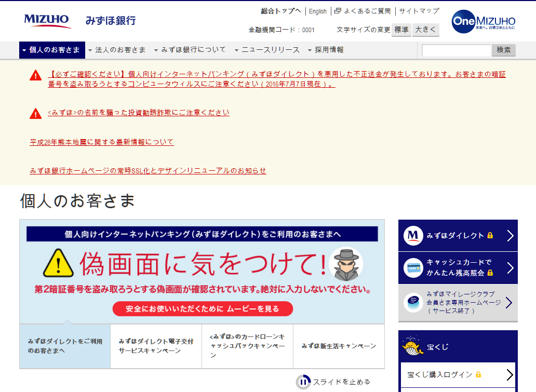Click the cash card icon for 残高照会
This screenshot has height=392, width=536.
tap(413, 268)
